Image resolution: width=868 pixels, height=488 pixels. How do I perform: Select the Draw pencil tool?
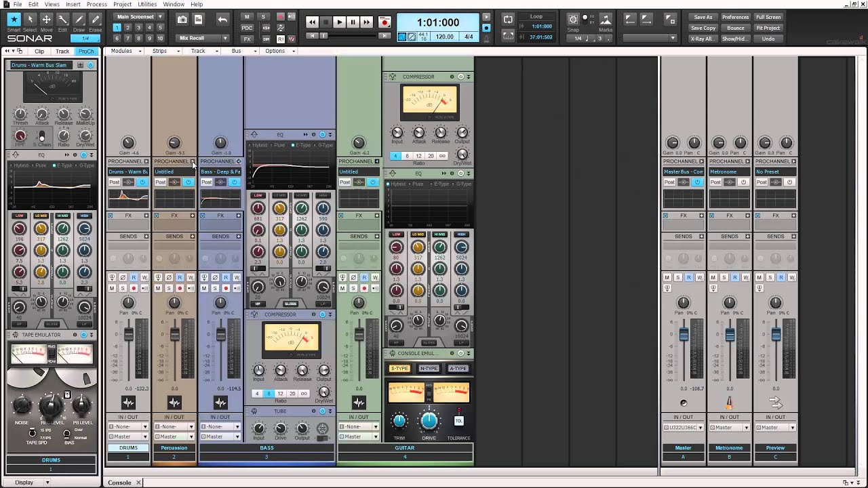click(x=79, y=20)
